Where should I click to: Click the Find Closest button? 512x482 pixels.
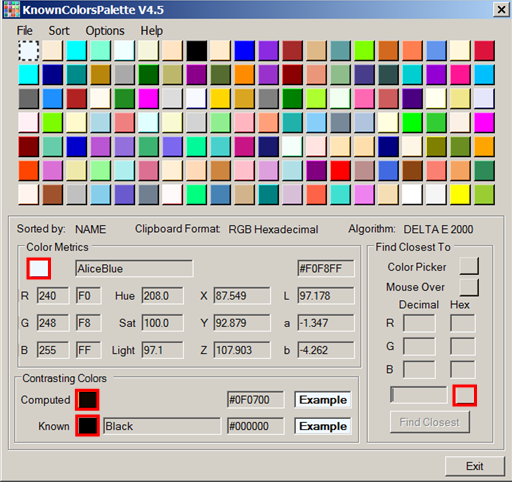[x=430, y=422]
